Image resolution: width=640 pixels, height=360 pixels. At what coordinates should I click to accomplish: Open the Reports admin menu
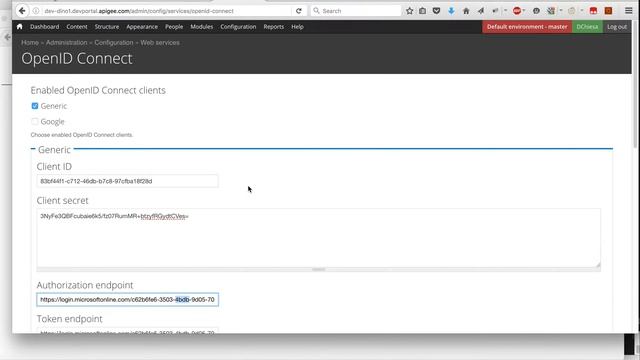click(x=273, y=27)
